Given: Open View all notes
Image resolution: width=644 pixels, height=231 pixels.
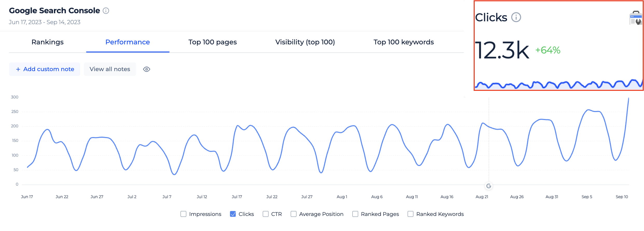Looking at the screenshot, I should [110, 69].
